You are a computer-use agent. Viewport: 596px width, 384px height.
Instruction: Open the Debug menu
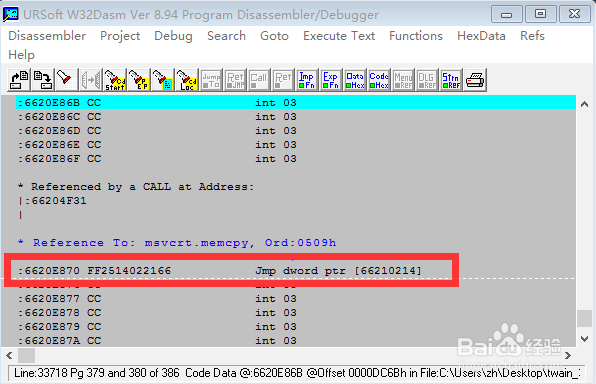pos(173,36)
